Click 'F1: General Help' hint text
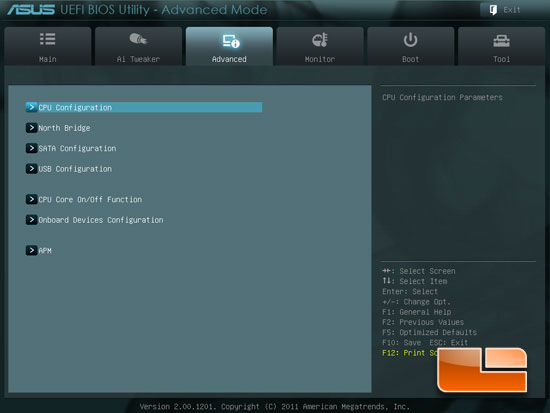The width and height of the screenshot is (550, 413). click(x=417, y=312)
